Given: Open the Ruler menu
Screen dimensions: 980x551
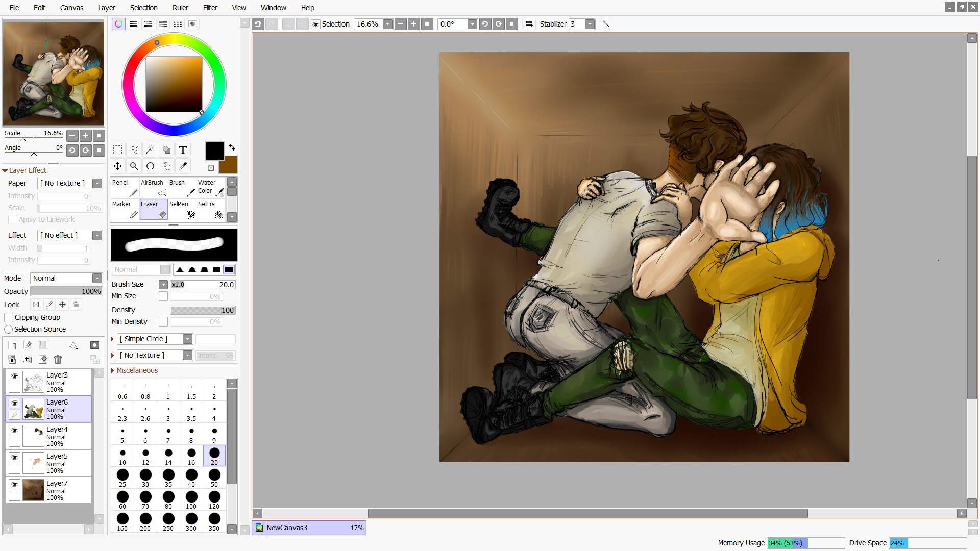Looking at the screenshot, I should (x=180, y=8).
